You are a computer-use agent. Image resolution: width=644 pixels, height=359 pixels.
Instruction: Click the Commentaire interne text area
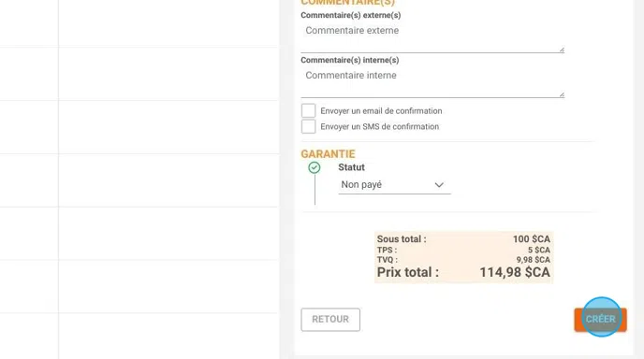coord(432,82)
